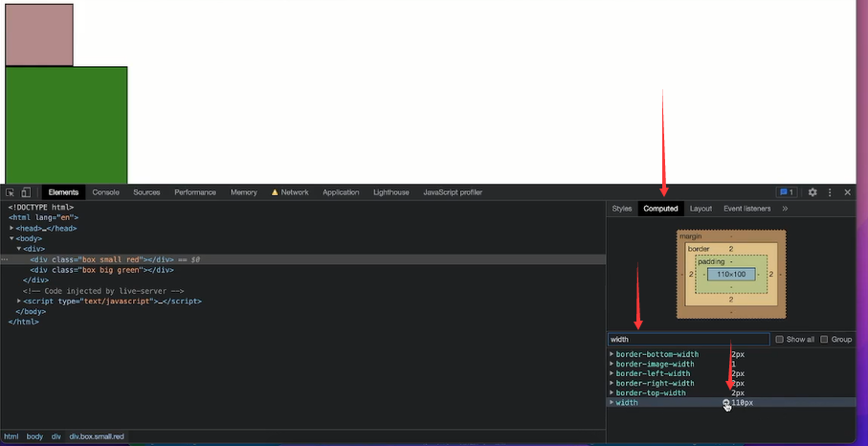Enable the Group checkbox

point(824,339)
